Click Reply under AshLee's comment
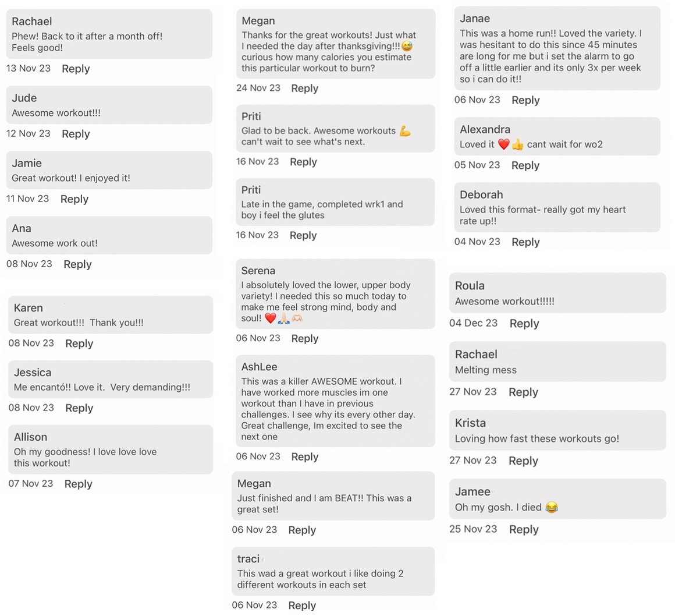This screenshot has height=616, width=675. pyautogui.click(x=304, y=457)
